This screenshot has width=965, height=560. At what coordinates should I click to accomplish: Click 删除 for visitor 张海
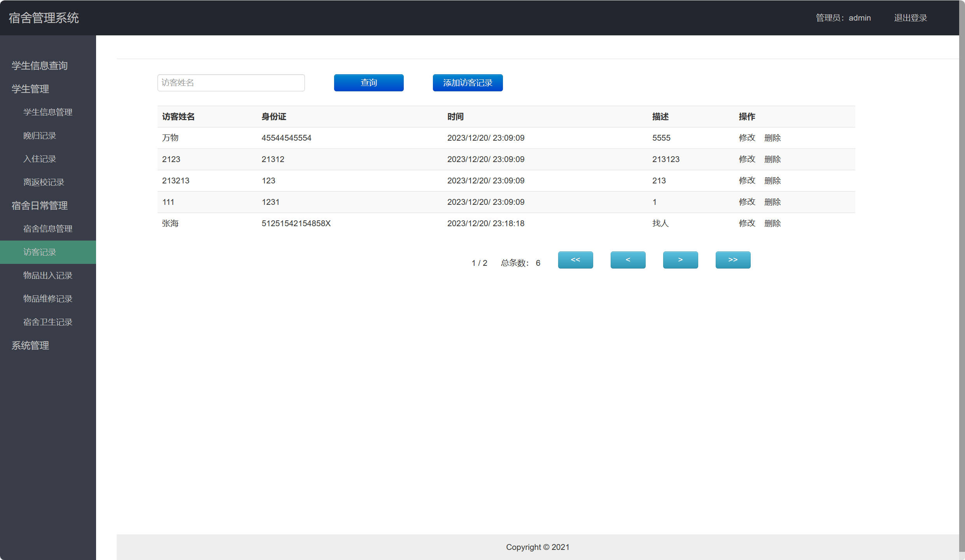772,223
